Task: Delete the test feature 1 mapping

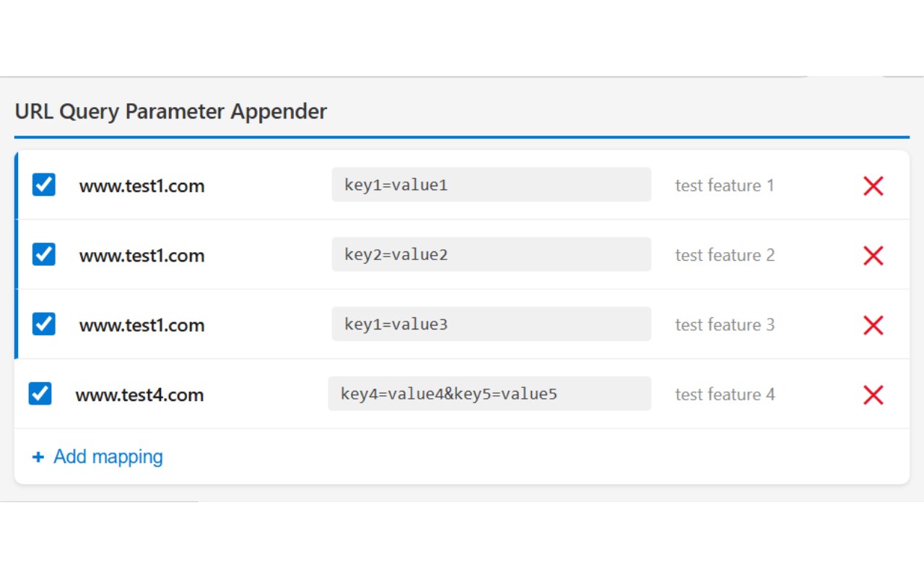Action: (873, 186)
